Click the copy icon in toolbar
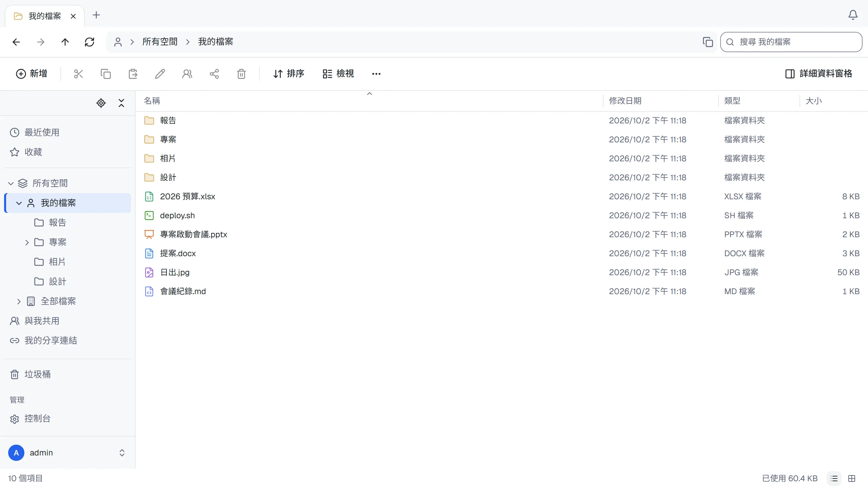Image resolution: width=868 pixels, height=488 pixels. point(105,74)
